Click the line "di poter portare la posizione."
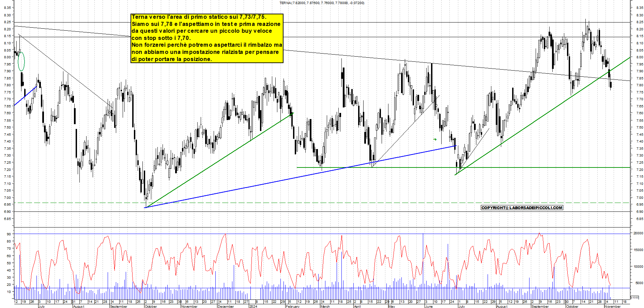The image size is (644, 308). tap(172, 59)
